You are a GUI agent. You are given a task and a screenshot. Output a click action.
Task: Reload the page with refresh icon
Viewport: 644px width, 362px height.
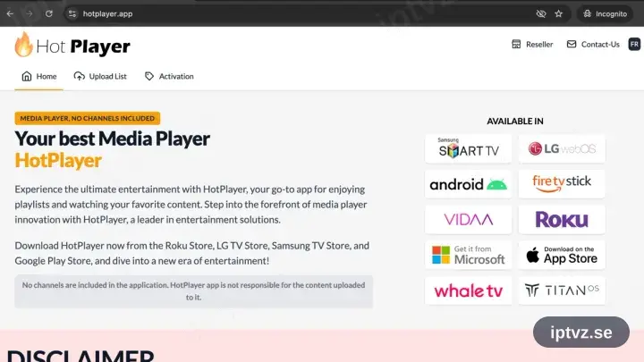click(49, 13)
